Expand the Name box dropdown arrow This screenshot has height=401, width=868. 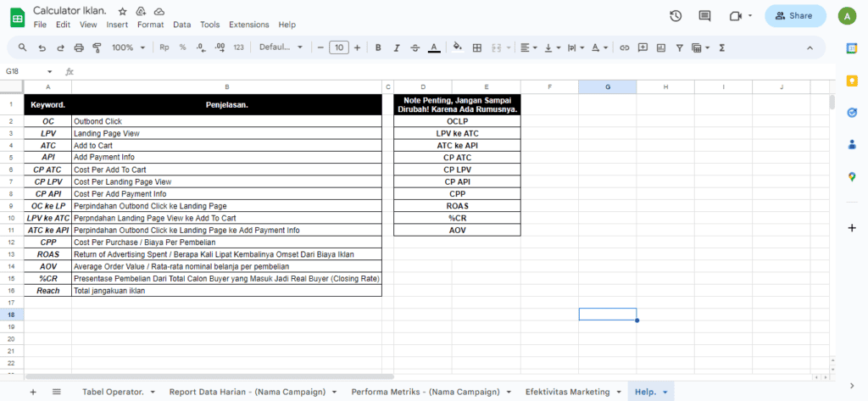[x=49, y=72]
